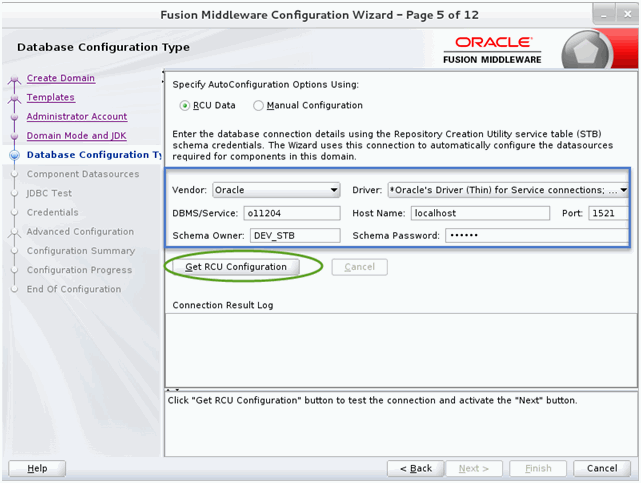Select the Credentials step
641x483 pixels.
(52, 212)
